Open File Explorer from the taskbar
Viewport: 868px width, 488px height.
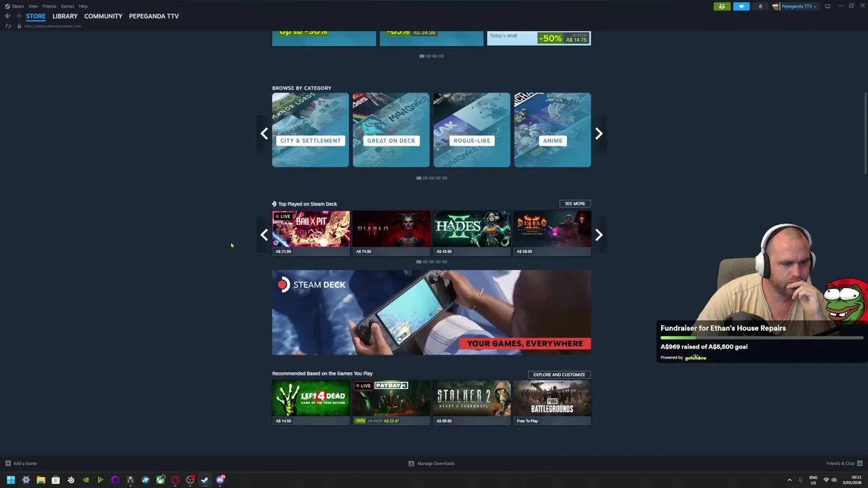(41, 480)
